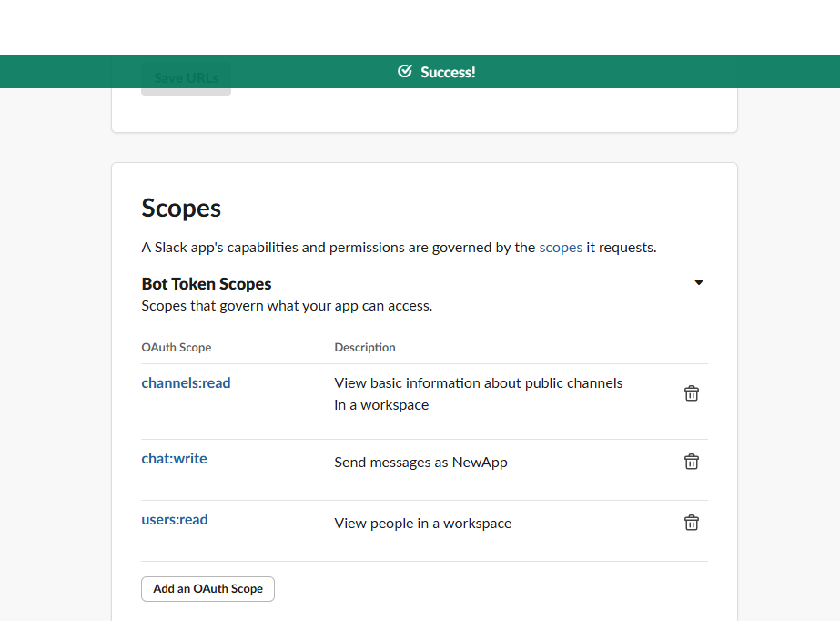Image resolution: width=840 pixels, height=621 pixels.
Task: Click the disclosure triangle beside Bot Token Scopes
Action: 699,282
